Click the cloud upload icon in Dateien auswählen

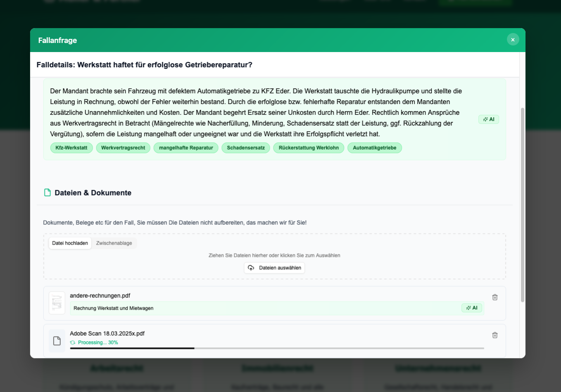point(251,268)
